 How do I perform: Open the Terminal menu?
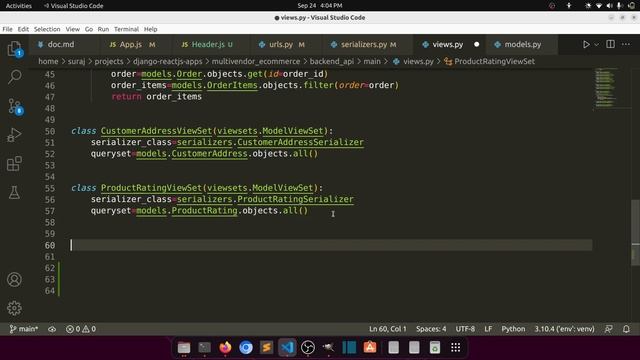[127, 29]
